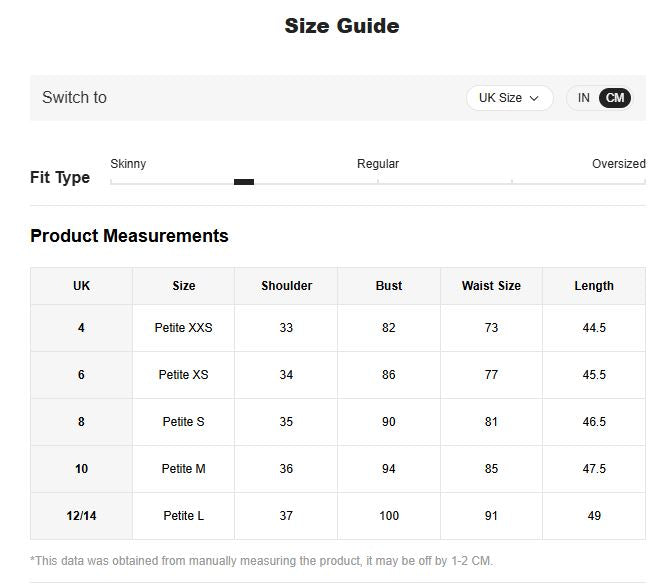Click the chevron arrow in UK Size selector
The height and width of the screenshot is (584, 665).
(534, 98)
